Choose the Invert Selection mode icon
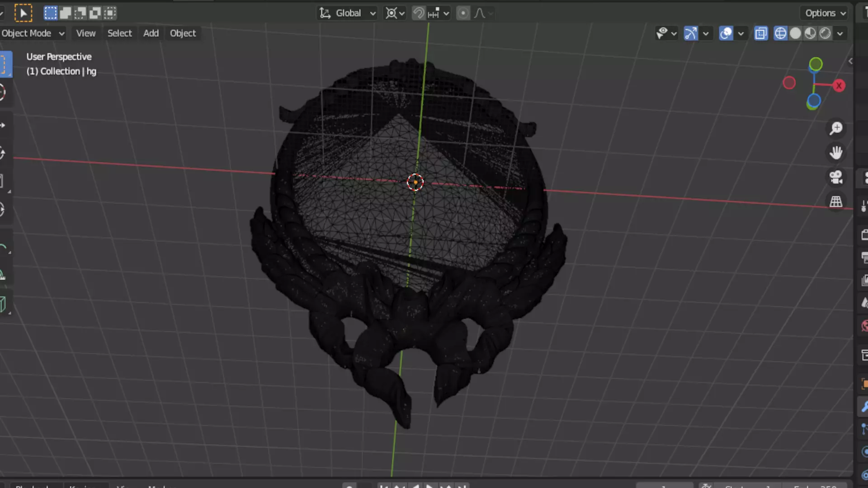868x488 pixels. click(95, 13)
